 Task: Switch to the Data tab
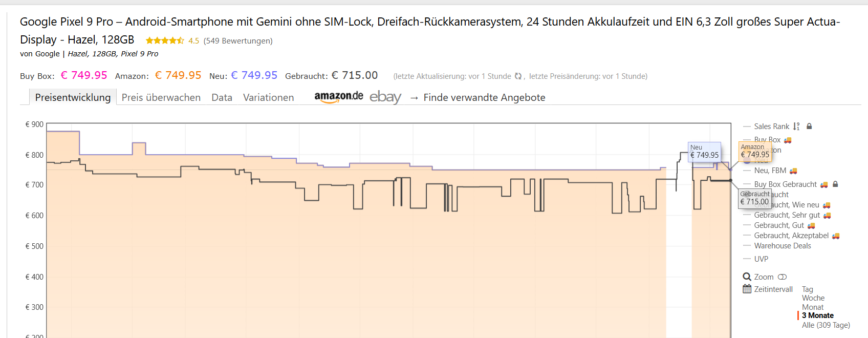[x=222, y=97]
